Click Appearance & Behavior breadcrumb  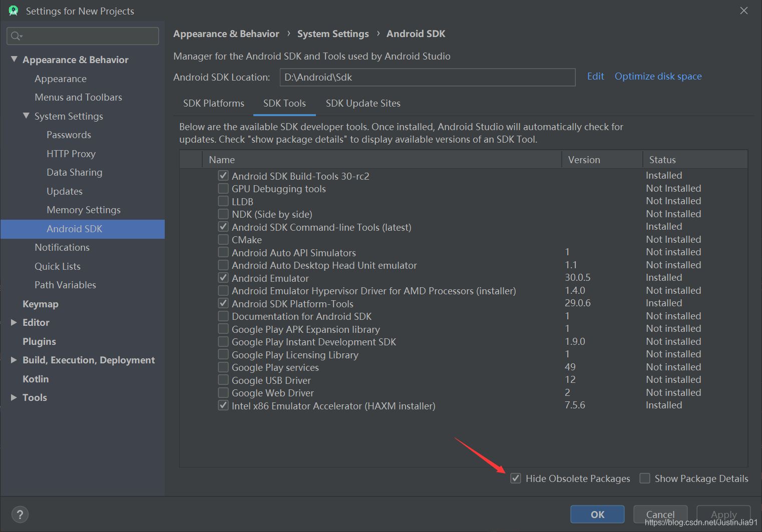pos(226,34)
